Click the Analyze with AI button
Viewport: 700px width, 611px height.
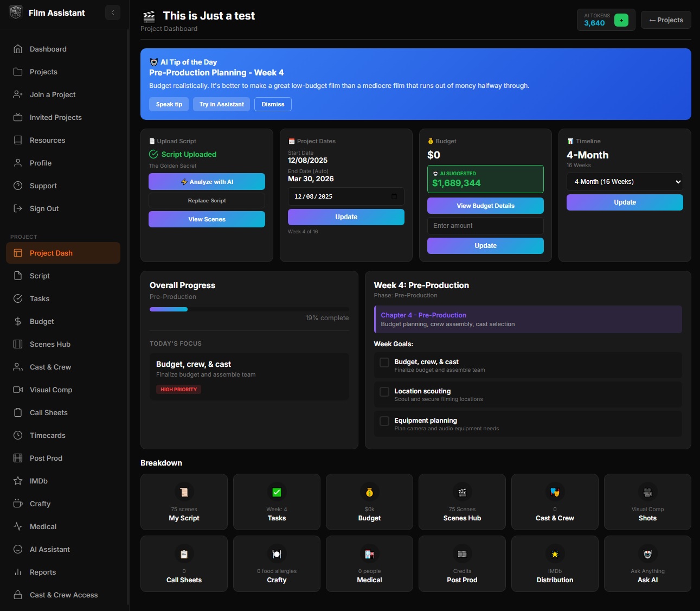(207, 182)
